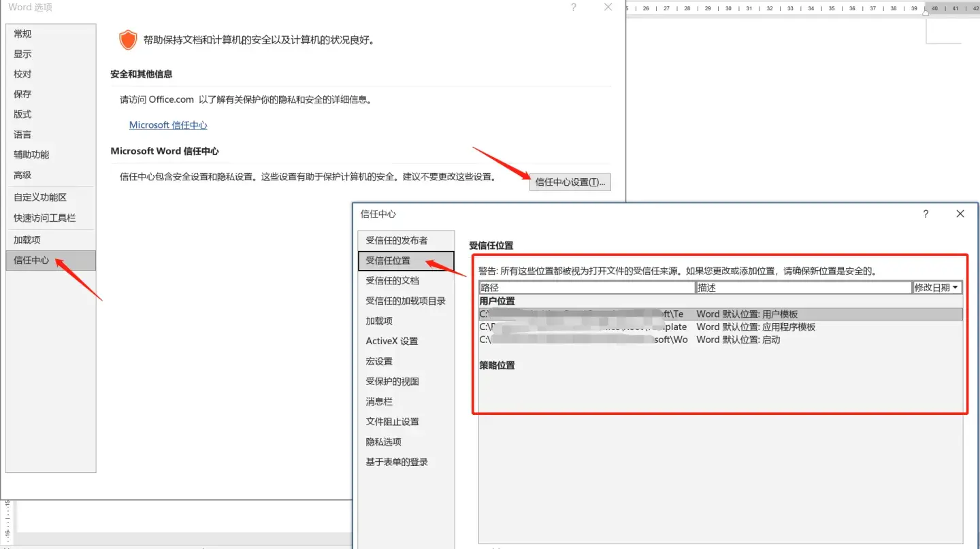Viewport: 980px width, 549px height.
Task: Select the 用户模板 trusted location row
Action: point(721,314)
